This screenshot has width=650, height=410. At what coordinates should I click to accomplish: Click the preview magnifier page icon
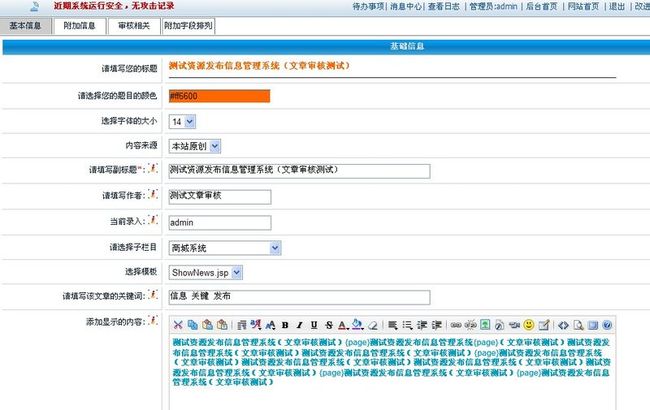578,325
